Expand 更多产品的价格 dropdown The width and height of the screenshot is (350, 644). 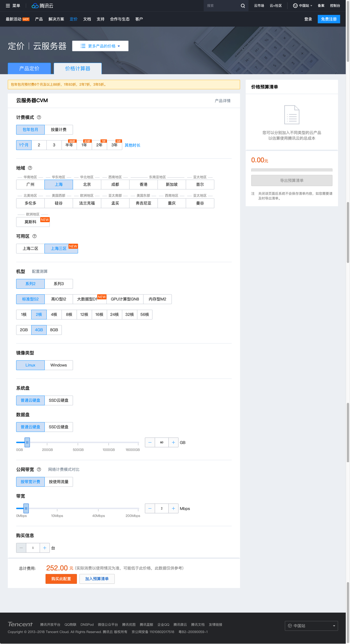click(100, 46)
